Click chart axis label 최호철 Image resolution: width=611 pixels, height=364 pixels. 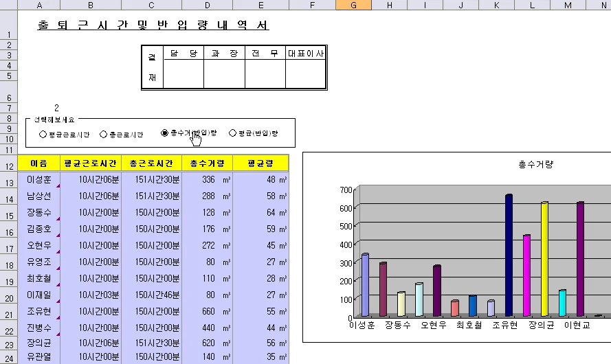point(469,325)
